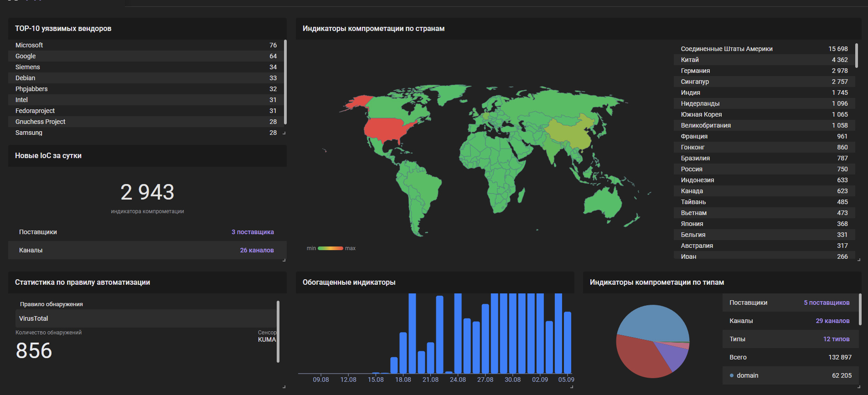
Task: Click the 'Австралия' country row
Action: [765, 246]
